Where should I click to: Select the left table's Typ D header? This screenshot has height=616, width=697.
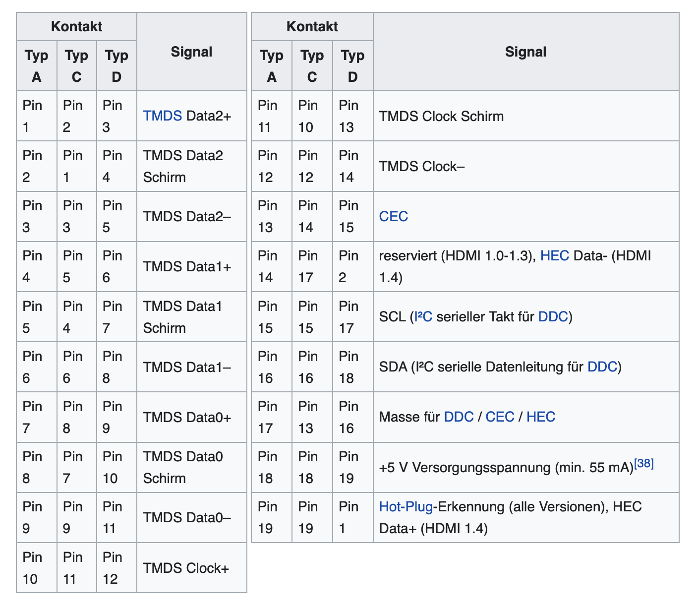[117, 66]
